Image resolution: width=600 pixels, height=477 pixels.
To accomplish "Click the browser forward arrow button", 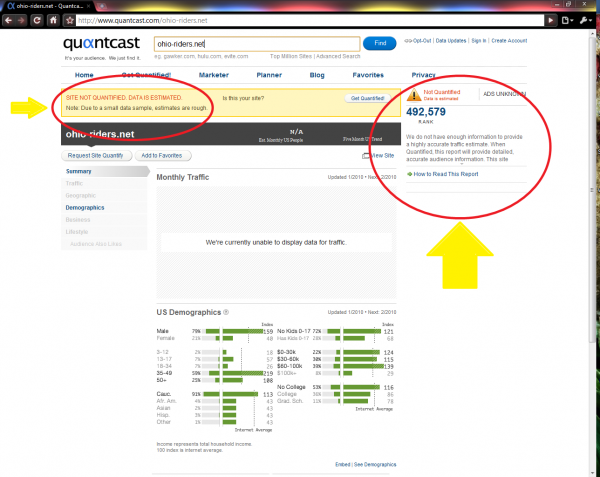I will [22, 20].
